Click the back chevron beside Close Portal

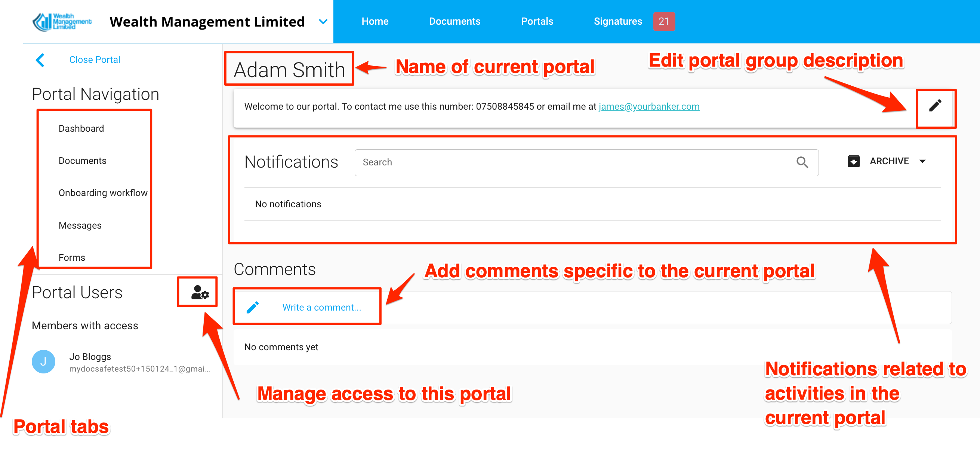click(40, 60)
